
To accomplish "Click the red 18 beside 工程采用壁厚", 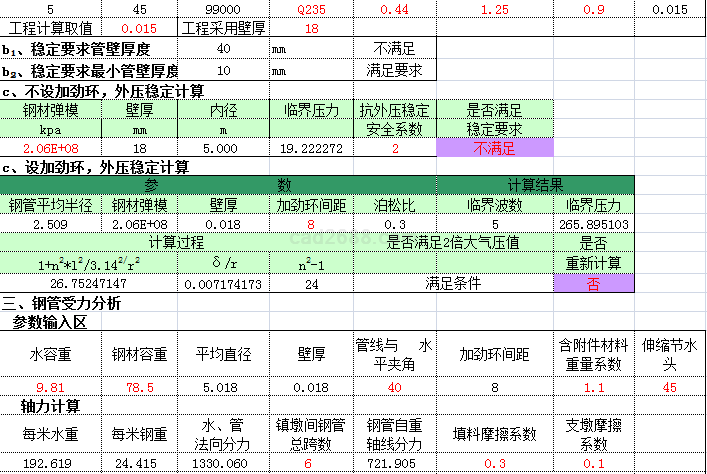I will point(311,29).
